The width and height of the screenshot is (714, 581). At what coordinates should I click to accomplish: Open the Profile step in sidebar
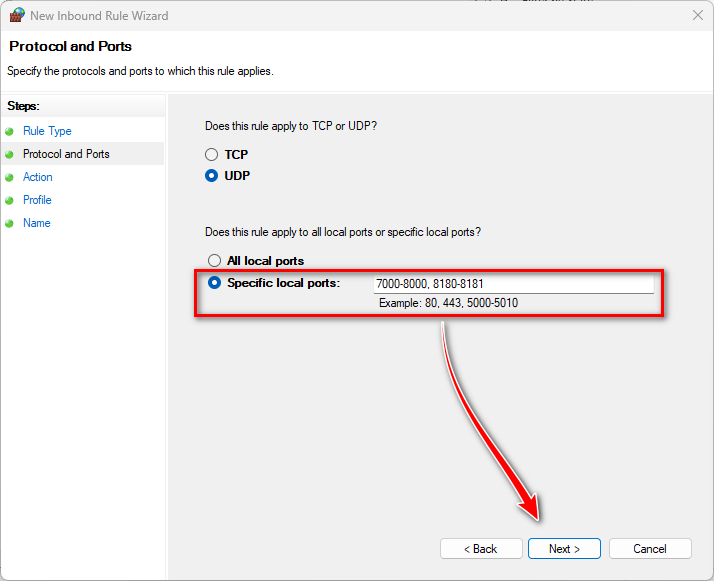pos(37,200)
